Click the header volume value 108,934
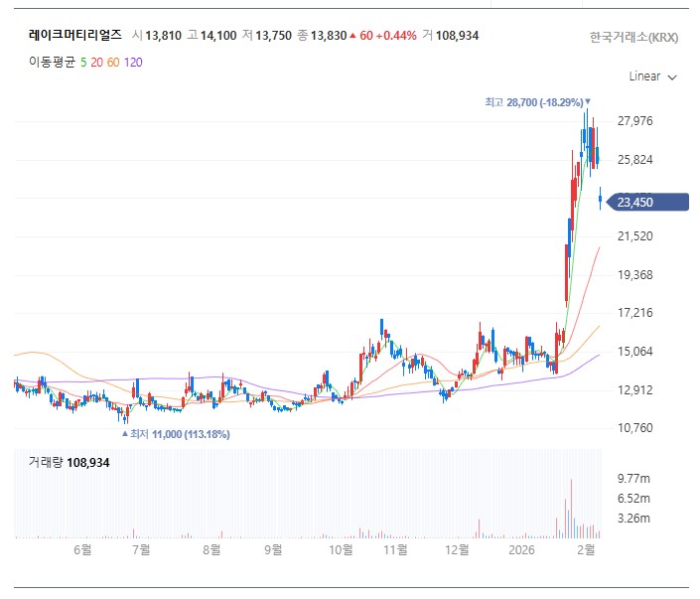The height and width of the screenshot is (599, 700). pos(457,36)
